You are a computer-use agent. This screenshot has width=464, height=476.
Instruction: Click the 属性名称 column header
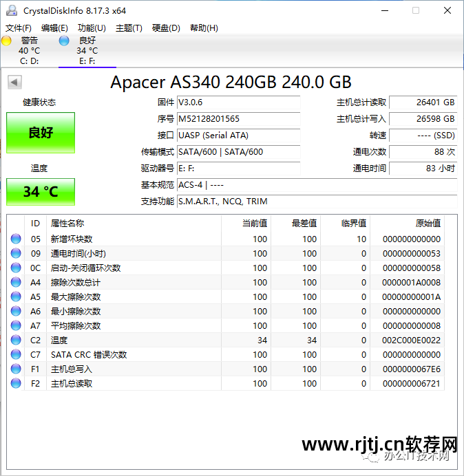pos(67,224)
